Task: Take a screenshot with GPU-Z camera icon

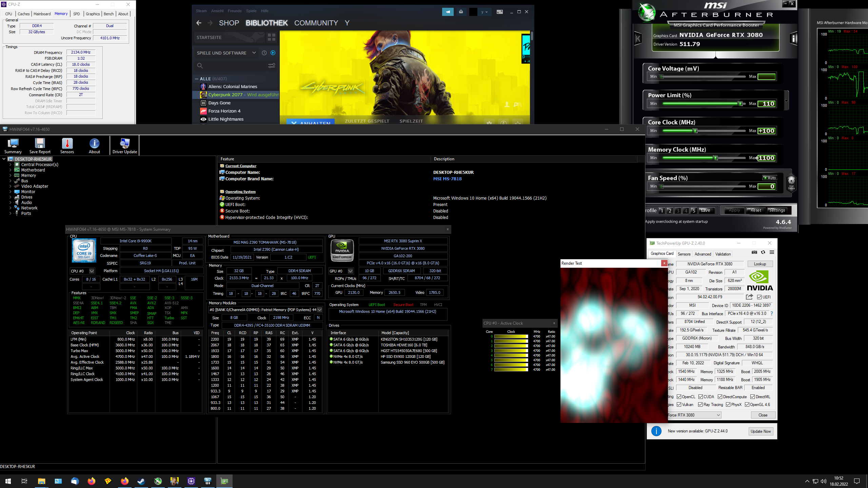Action: [x=754, y=252]
